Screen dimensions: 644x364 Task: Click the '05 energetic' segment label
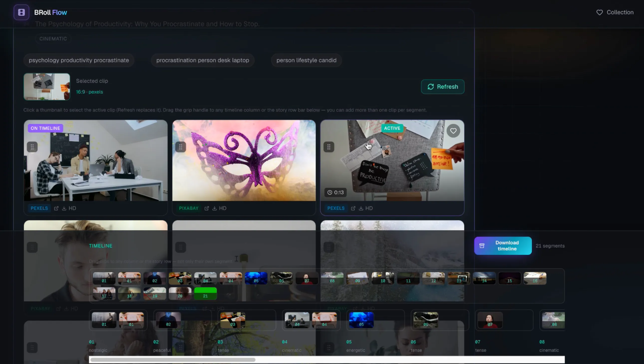click(x=356, y=346)
